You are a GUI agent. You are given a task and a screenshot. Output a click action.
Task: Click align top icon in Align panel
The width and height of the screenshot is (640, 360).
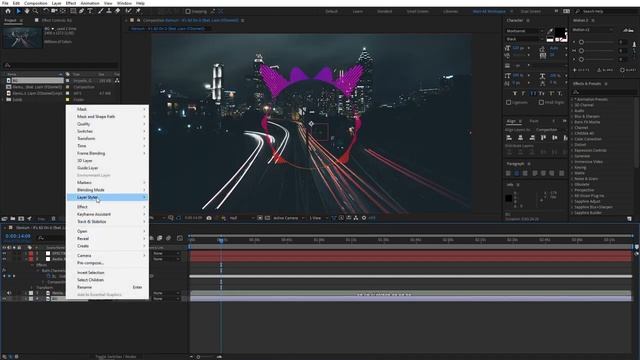click(x=543, y=138)
